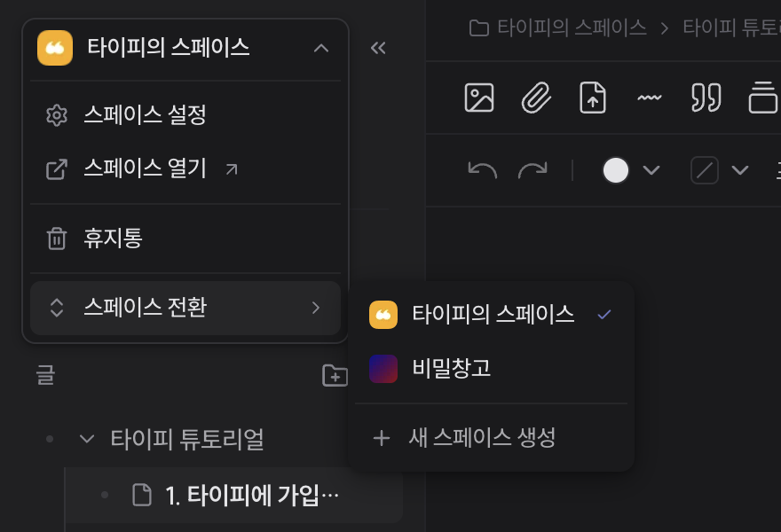Collapse the sidebar with double-chevron icon
Image resolution: width=781 pixels, height=532 pixels.
(x=378, y=48)
